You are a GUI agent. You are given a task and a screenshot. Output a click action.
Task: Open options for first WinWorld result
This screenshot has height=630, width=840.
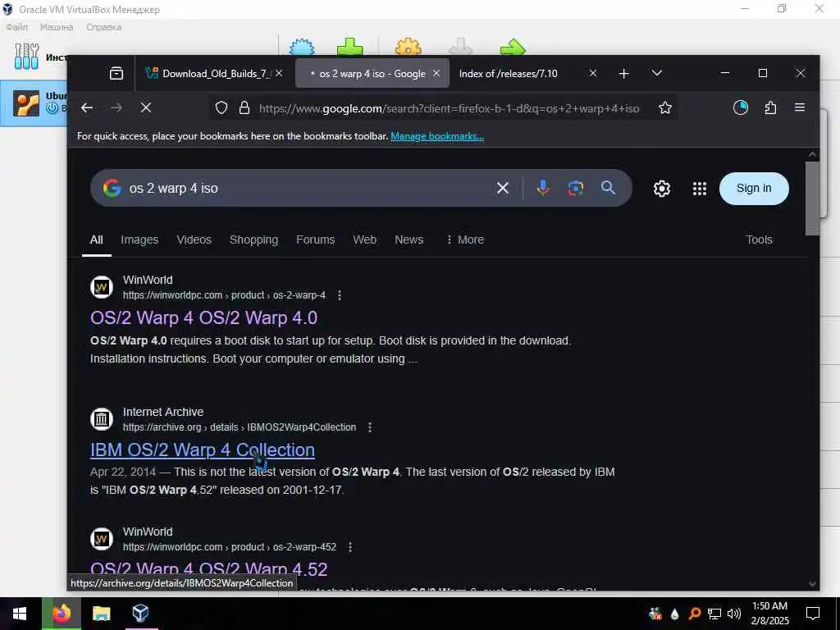tap(339, 295)
